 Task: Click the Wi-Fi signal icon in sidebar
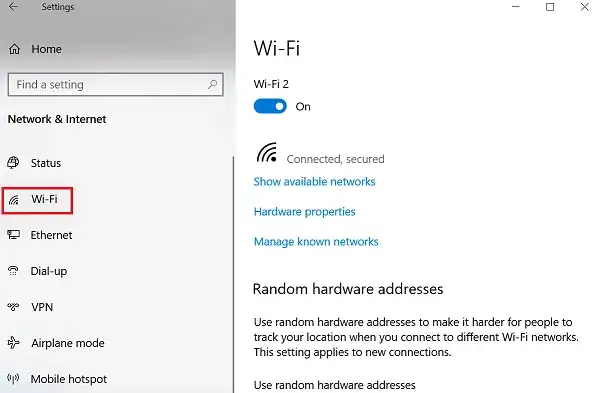[x=14, y=200]
